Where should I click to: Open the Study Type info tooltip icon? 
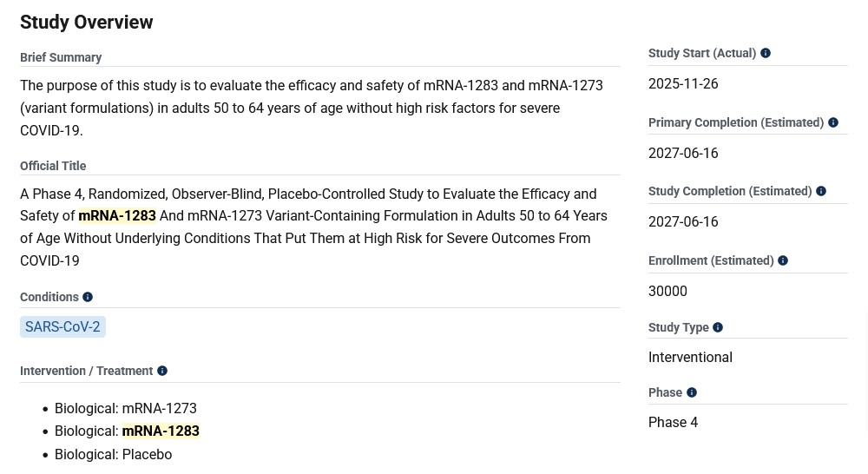tap(718, 327)
